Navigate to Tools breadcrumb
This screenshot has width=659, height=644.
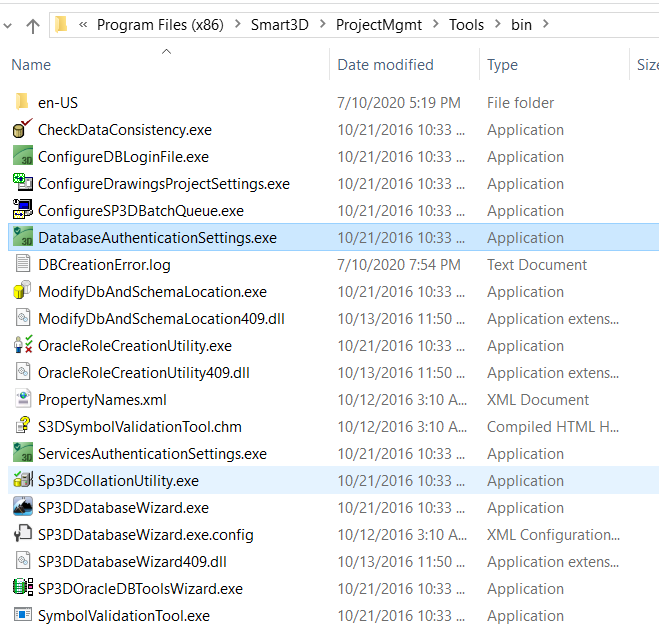point(467,25)
